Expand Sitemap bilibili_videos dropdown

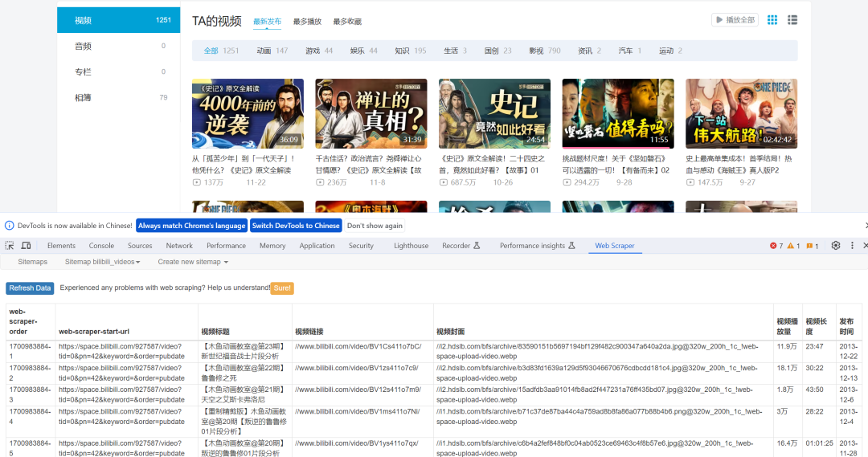[x=102, y=262]
